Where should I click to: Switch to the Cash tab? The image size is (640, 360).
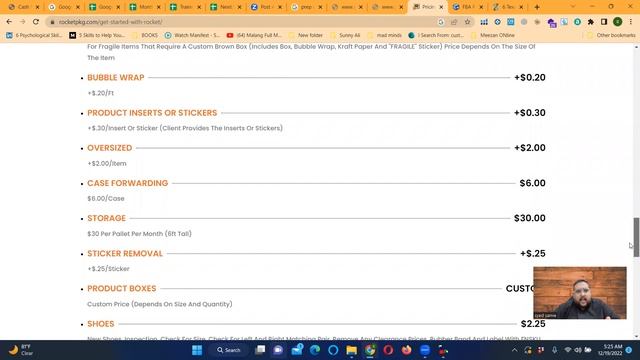23,7
